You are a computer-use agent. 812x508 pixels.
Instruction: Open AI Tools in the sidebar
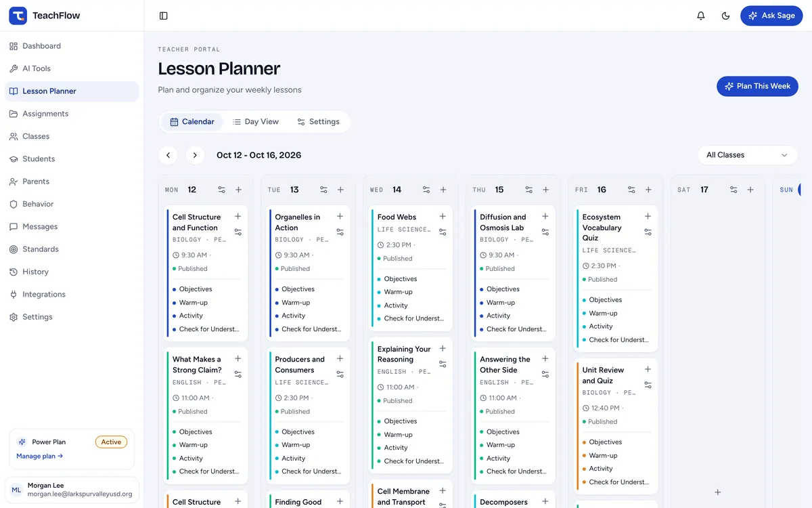point(72,68)
